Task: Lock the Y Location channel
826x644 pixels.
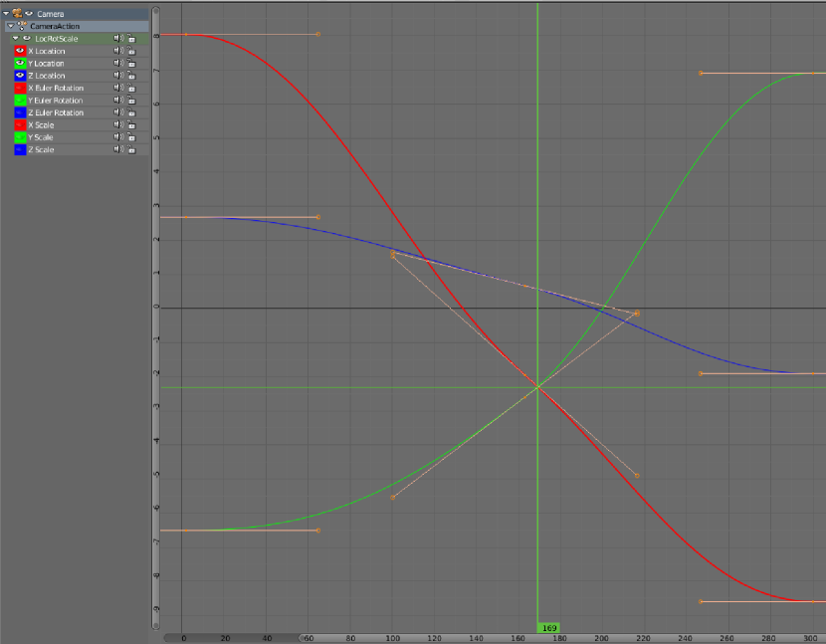Action: pyautogui.click(x=131, y=63)
